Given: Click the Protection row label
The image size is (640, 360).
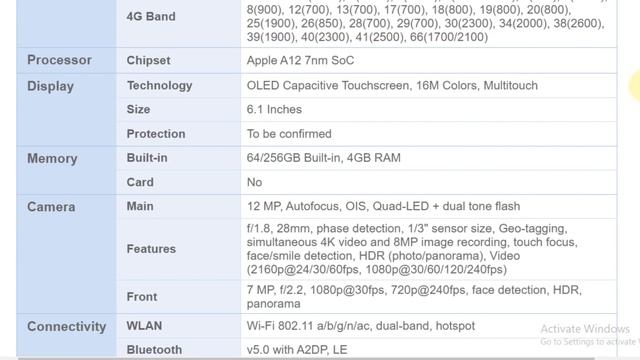Looking at the screenshot, I should tap(156, 134).
